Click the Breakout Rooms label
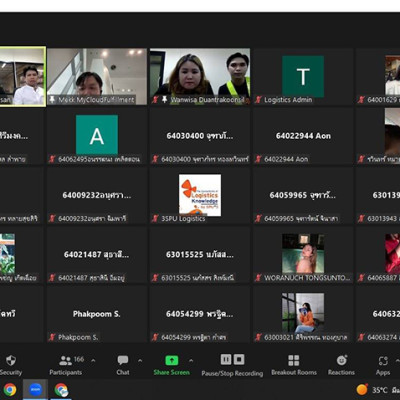The width and height of the screenshot is (400, 400). [x=294, y=372]
